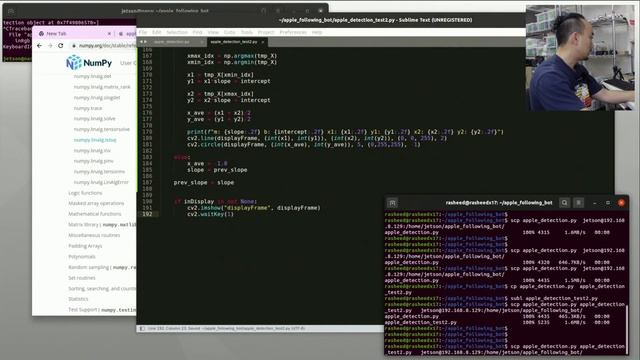The width and height of the screenshot is (640, 360).
Task: Open the Statistics sidebar entry
Action: (78, 299)
